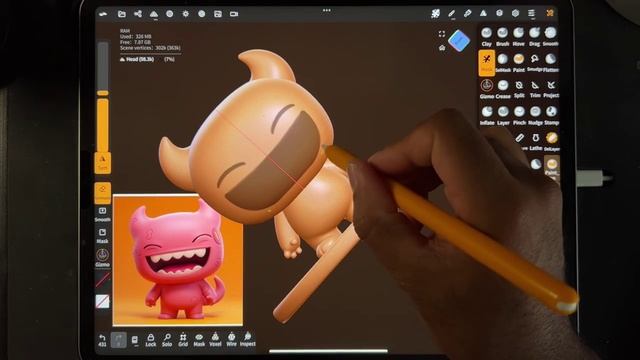Toggle Wire wireframe display
This screenshot has height=360, width=640.
click(231, 340)
